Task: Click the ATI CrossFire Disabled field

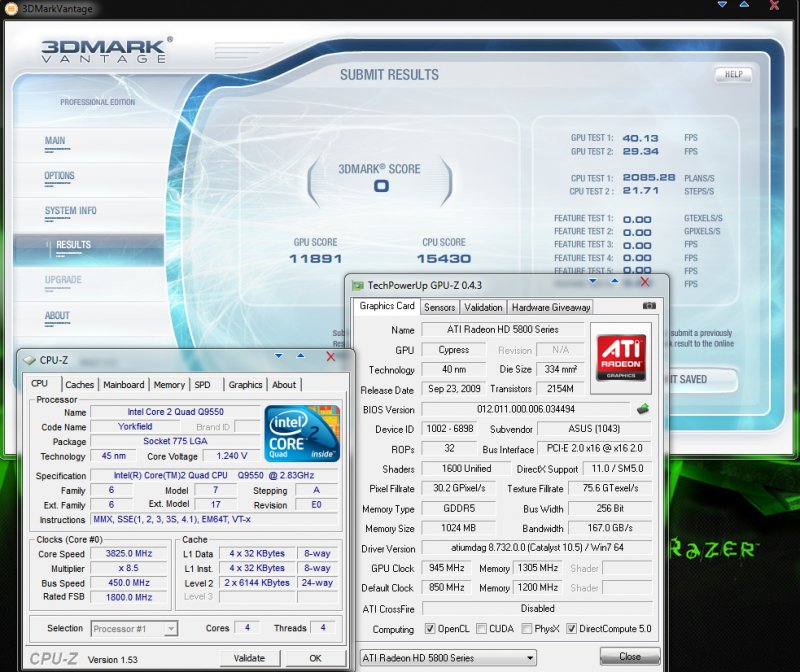Action: tap(537, 608)
